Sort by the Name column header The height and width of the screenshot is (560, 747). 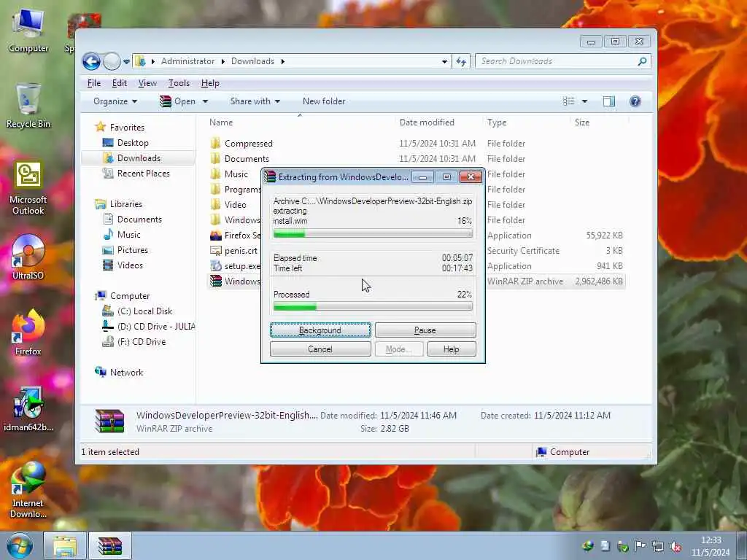click(221, 122)
